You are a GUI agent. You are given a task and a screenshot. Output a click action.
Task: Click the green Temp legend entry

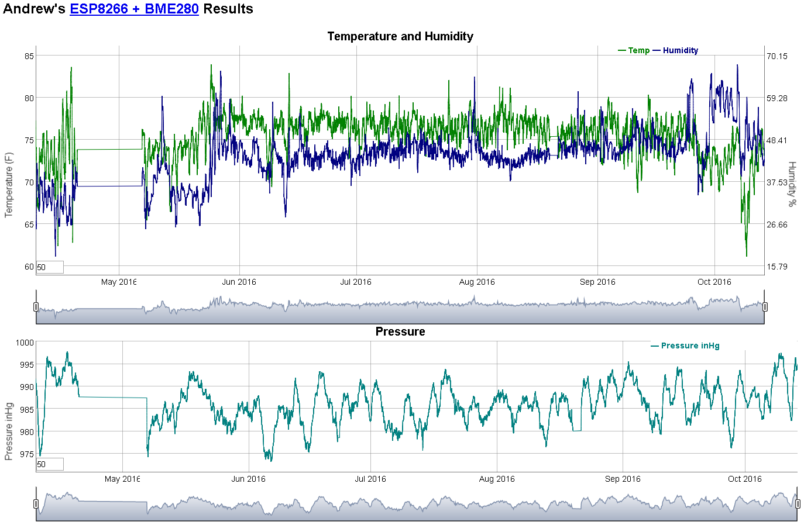point(634,51)
